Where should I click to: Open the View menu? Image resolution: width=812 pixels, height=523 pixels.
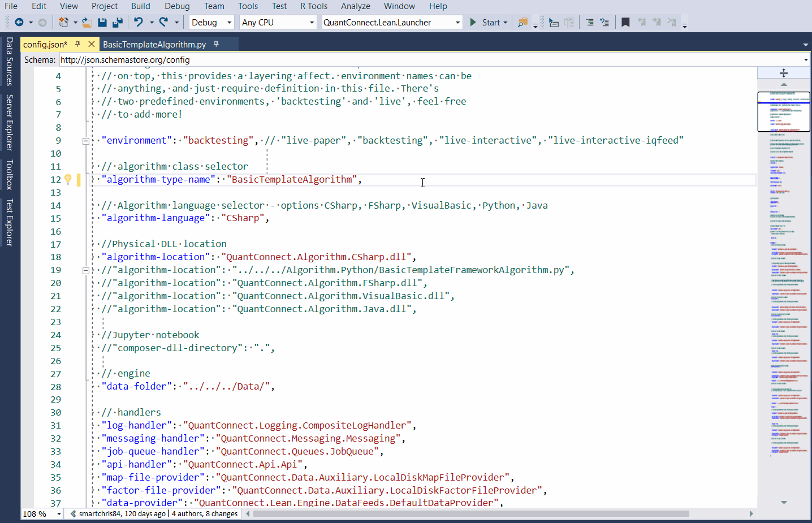pyautogui.click(x=68, y=6)
